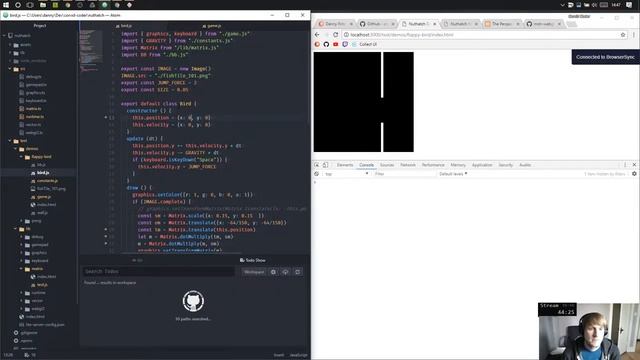Click the console Filter input field
Image resolution: width=640 pixels, height=360 pixels.
(x=404, y=174)
